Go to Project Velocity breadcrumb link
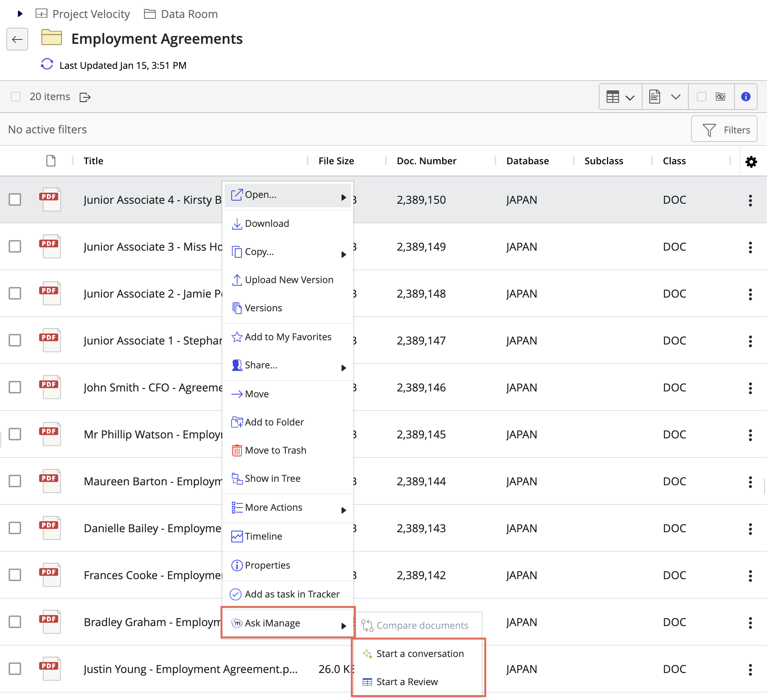This screenshot has height=700, width=767. click(91, 14)
